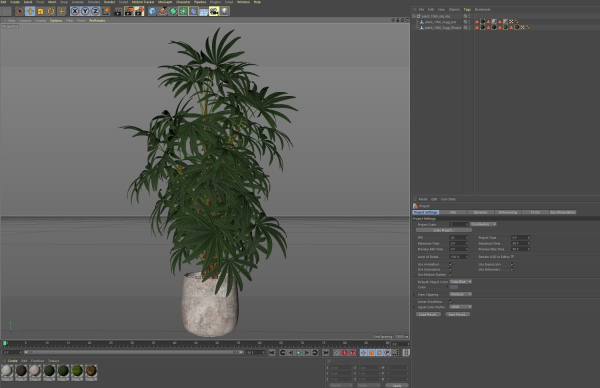Open the Spline pen tool icon

pos(163,11)
